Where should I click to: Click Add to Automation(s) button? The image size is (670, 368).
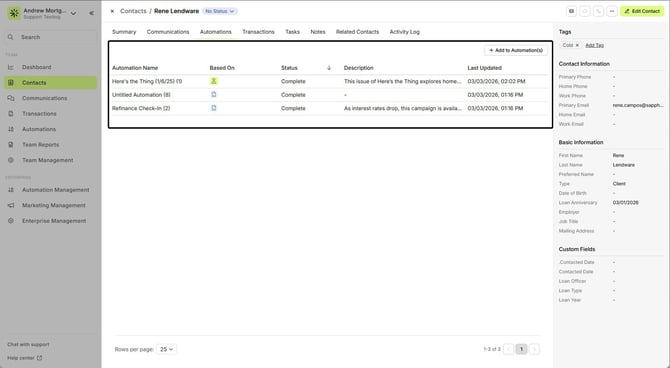(x=516, y=50)
